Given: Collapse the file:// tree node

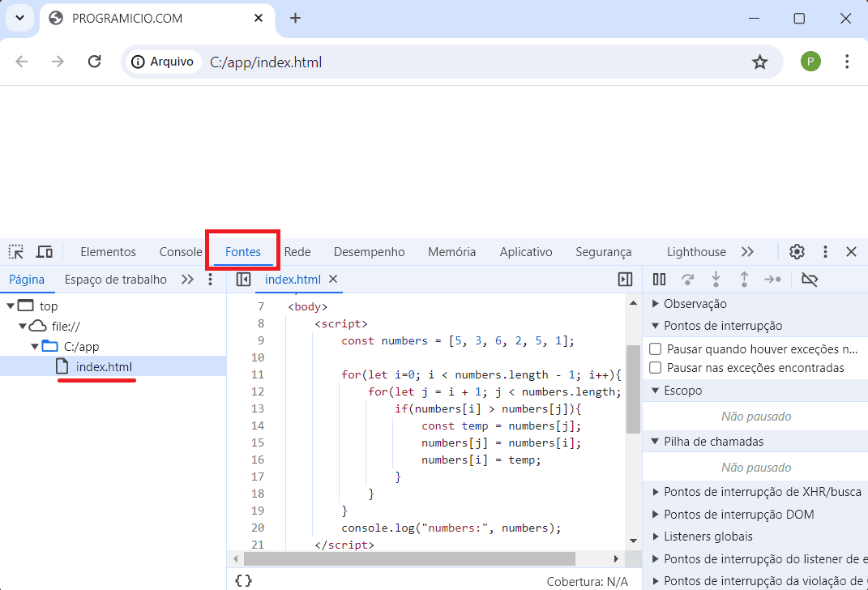Looking at the screenshot, I should [22, 327].
